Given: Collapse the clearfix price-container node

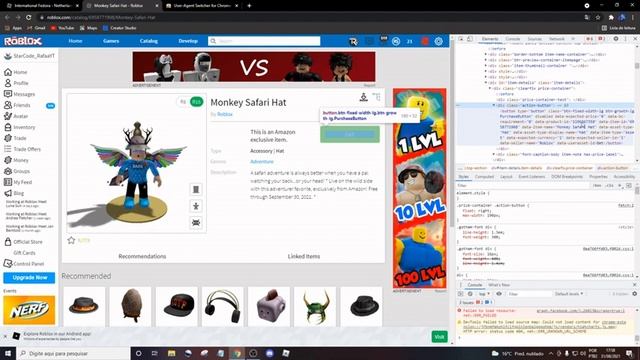Looking at the screenshot, I should click(490, 88).
